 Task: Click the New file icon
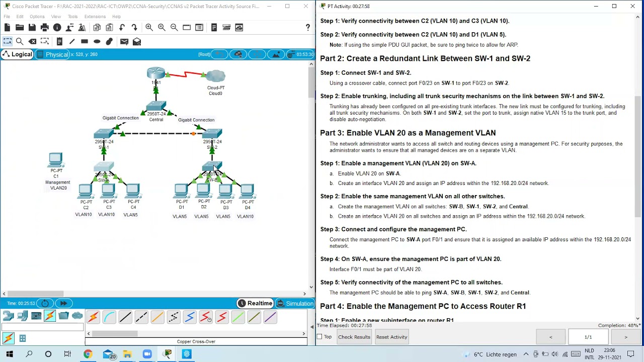pyautogui.click(x=8, y=28)
